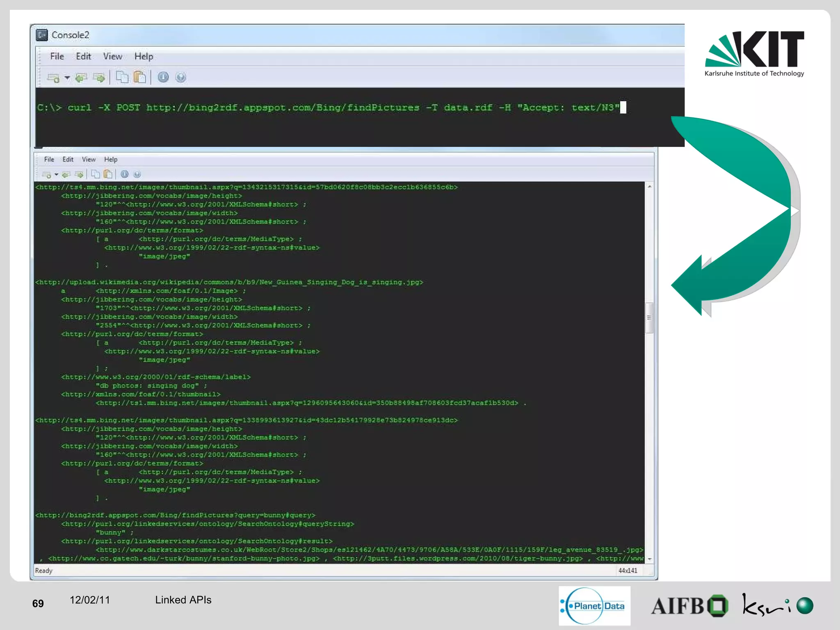Click the '"bunny" ;' query string value
This screenshot has height=630, width=840.
pos(115,532)
